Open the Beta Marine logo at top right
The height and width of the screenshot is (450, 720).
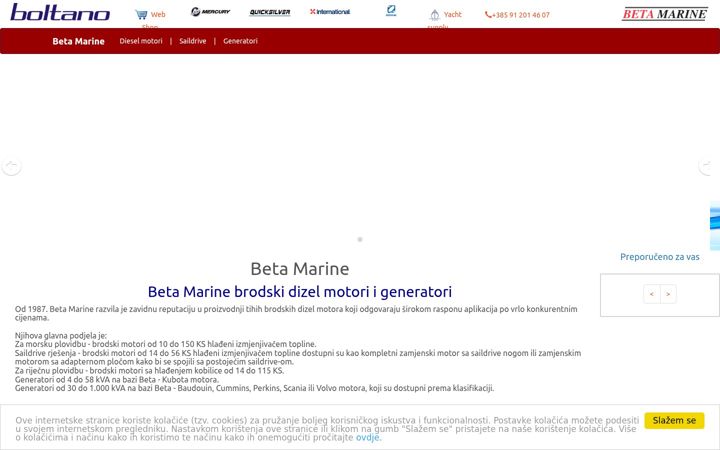[x=664, y=14]
